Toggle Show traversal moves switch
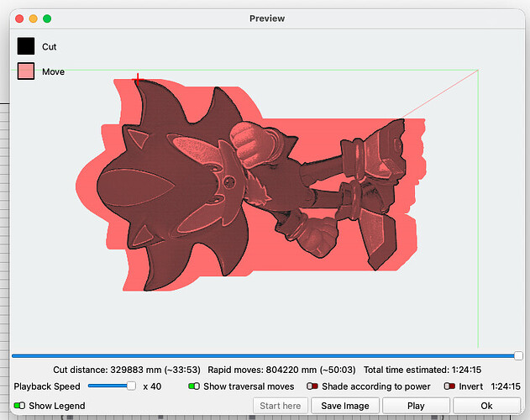The image size is (530, 420). [194, 386]
